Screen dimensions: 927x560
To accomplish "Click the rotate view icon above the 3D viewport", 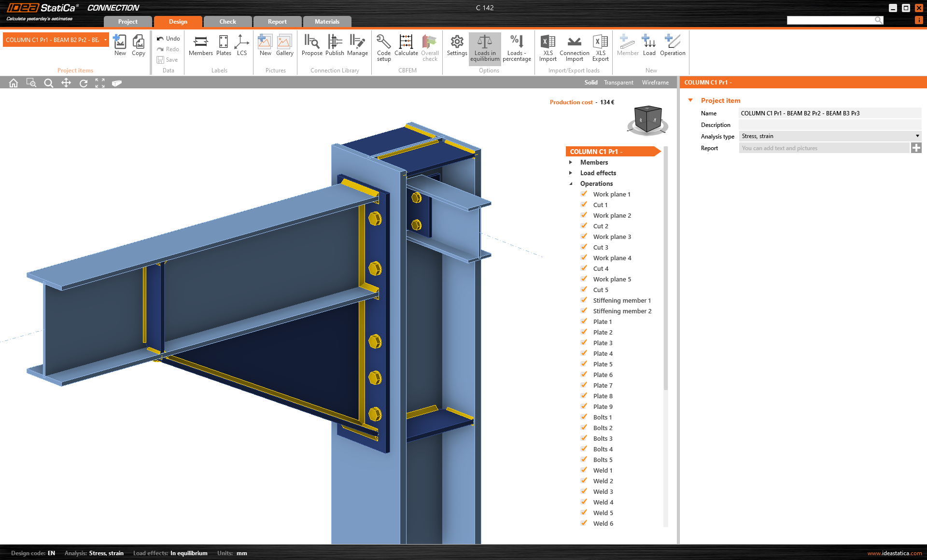I will (83, 83).
